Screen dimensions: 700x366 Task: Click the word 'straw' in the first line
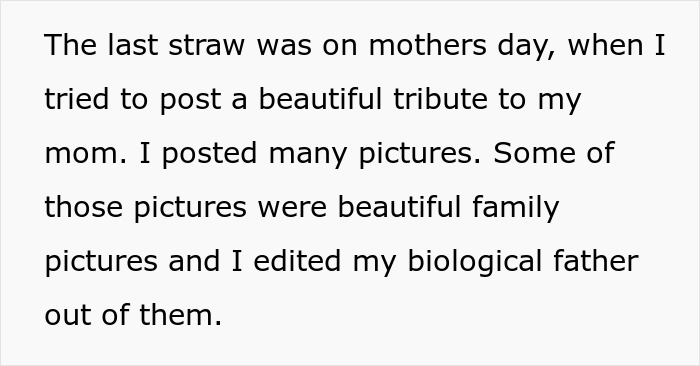[x=207, y=47]
